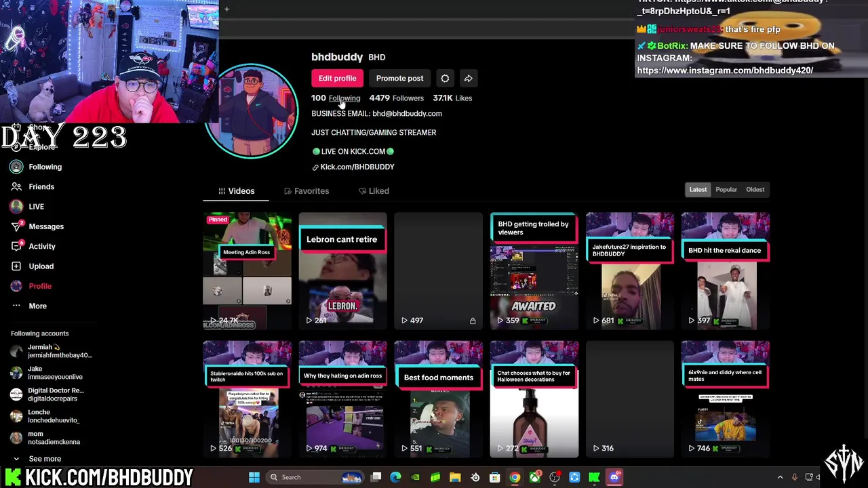This screenshot has height=488, width=868.
Task: Open Microsoft Store from the taskbar
Action: click(495, 477)
